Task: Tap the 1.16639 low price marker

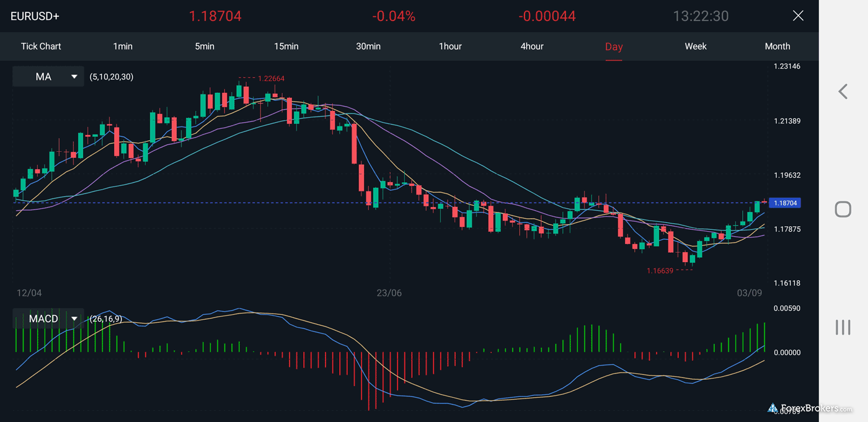Action: pos(660,271)
